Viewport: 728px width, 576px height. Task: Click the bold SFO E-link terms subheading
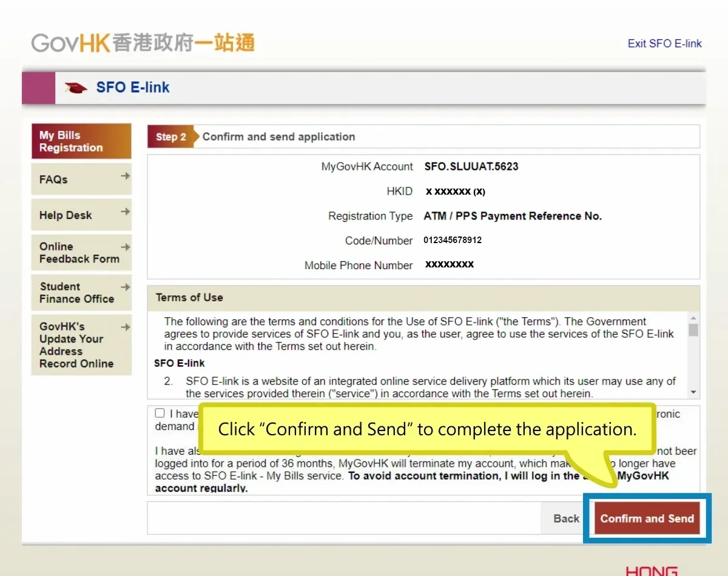tap(180, 363)
